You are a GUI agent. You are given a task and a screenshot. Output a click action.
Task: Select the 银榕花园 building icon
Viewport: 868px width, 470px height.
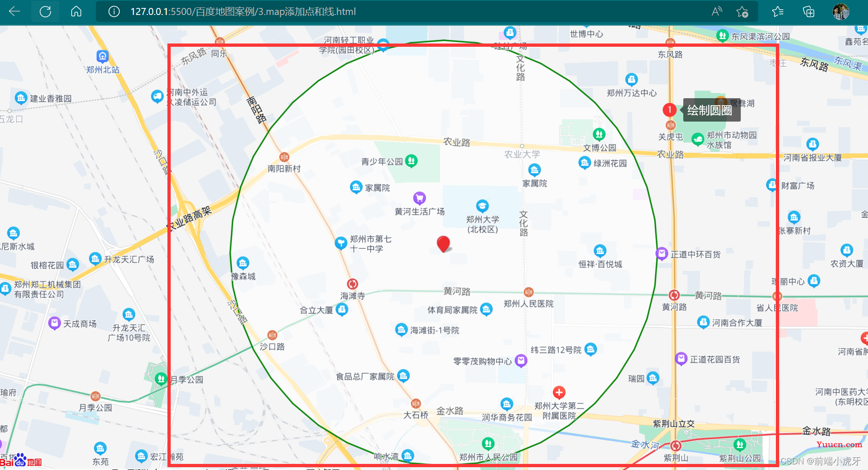point(72,265)
